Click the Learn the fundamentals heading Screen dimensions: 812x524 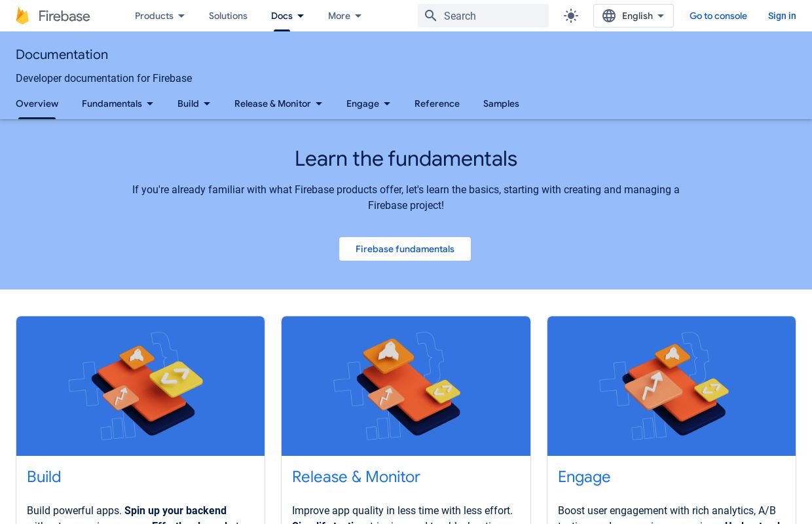pos(406,159)
